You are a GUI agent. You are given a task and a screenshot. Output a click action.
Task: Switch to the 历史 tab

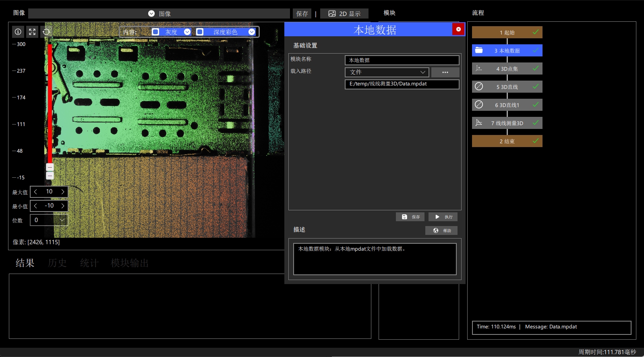click(x=57, y=263)
